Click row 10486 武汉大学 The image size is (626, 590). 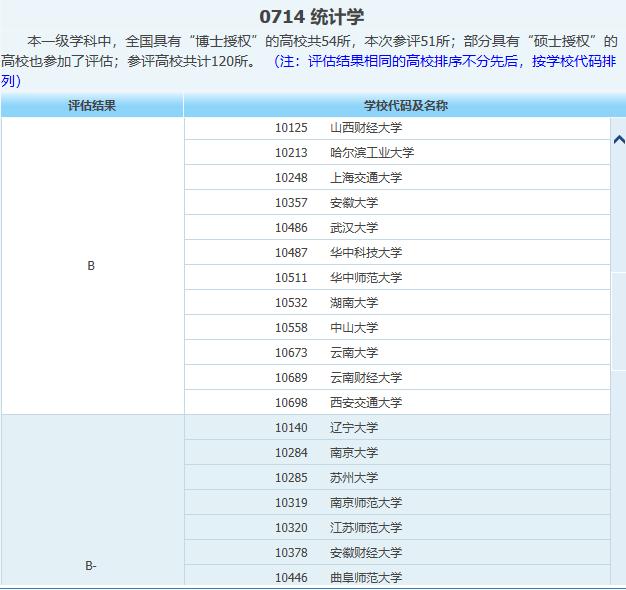[x=397, y=228]
